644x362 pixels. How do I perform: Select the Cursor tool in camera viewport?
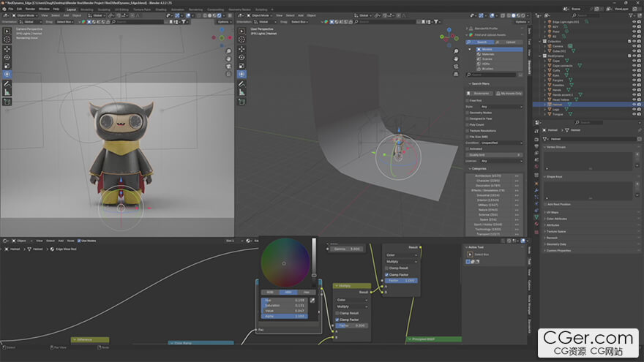pos(7,39)
